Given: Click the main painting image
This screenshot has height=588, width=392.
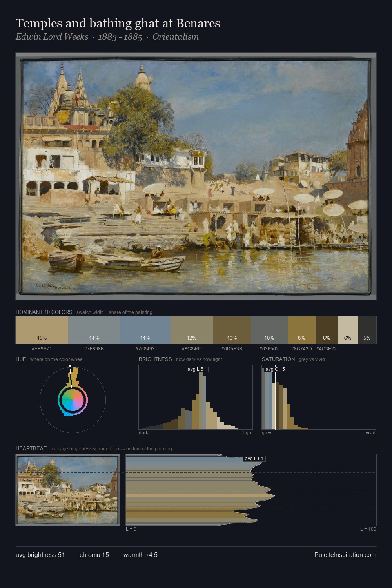Looking at the screenshot, I should pos(196,176).
